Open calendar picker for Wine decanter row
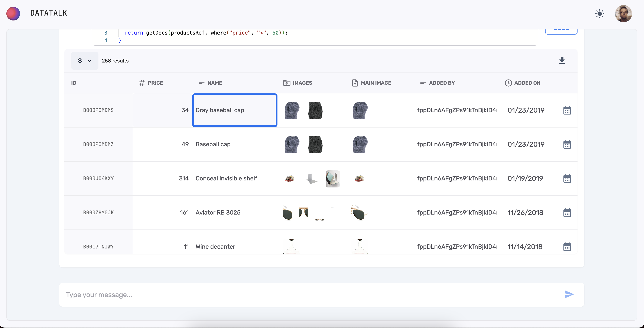The image size is (644, 328). tap(567, 247)
